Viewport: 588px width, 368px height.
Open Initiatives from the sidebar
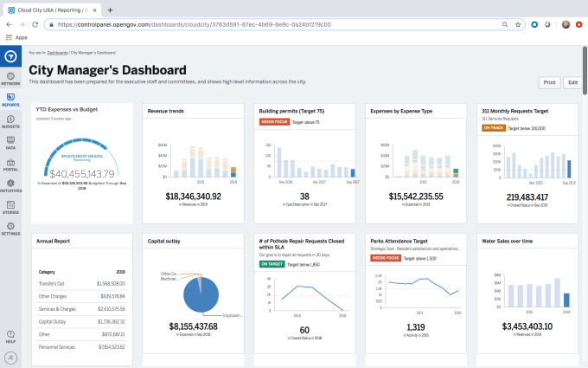pos(10,185)
